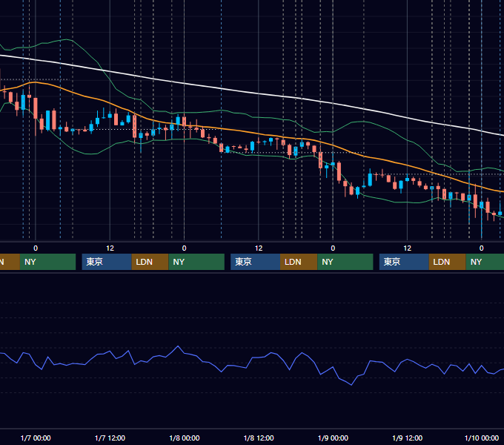Click the 1/9 00:00 date label

click(x=333, y=438)
